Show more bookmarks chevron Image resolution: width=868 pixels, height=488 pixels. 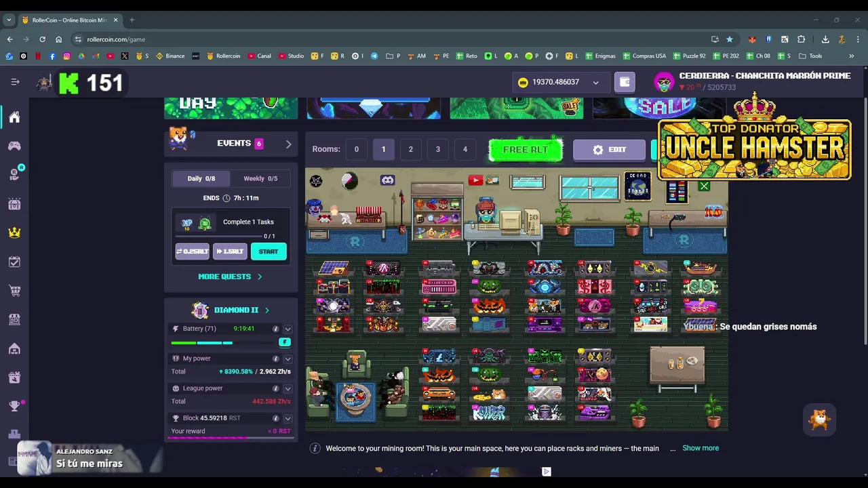tap(851, 56)
